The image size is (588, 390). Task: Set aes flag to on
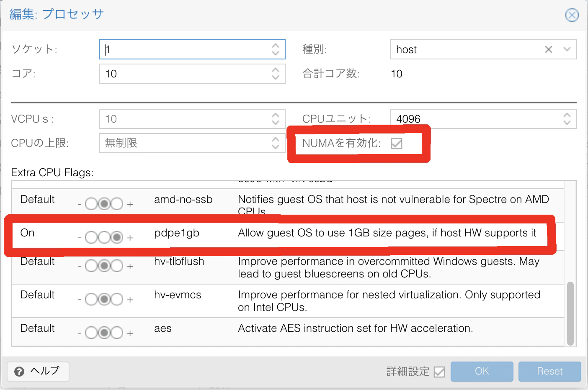point(117,333)
